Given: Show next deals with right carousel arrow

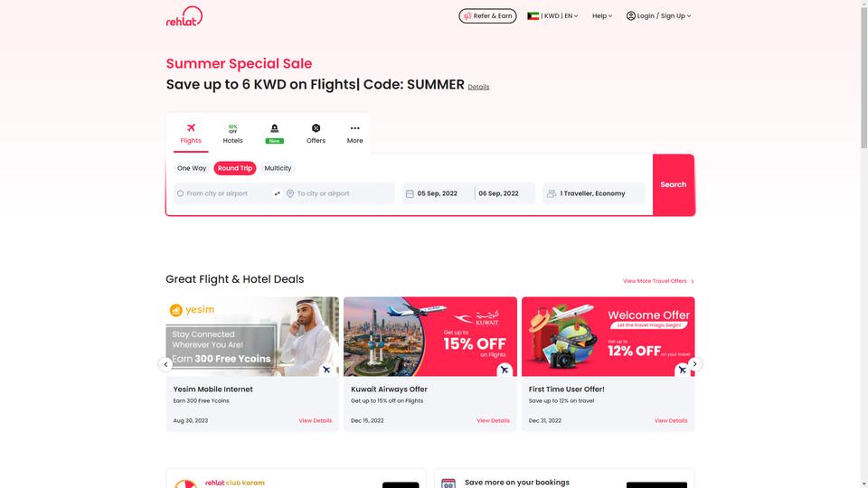Looking at the screenshot, I should pos(694,364).
